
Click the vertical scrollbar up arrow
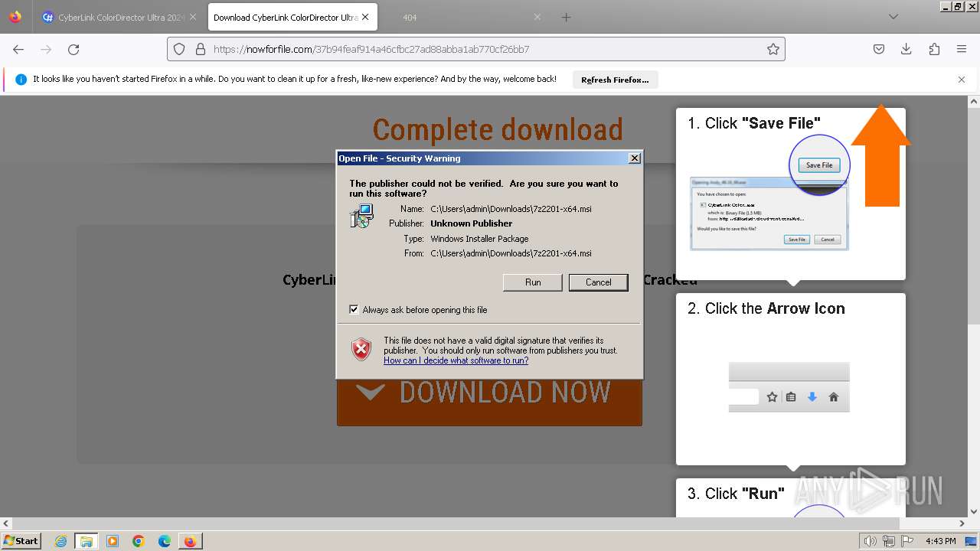click(974, 101)
